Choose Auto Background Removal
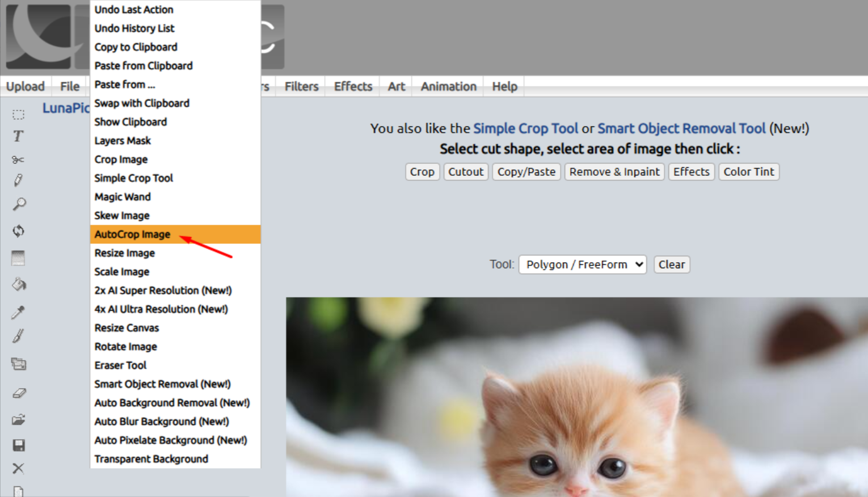The height and width of the screenshot is (497, 868). (x=175, y=403)
